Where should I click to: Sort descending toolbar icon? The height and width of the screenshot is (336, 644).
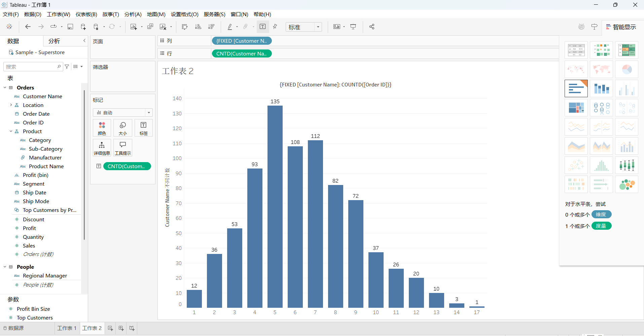[x=211, y=27]
